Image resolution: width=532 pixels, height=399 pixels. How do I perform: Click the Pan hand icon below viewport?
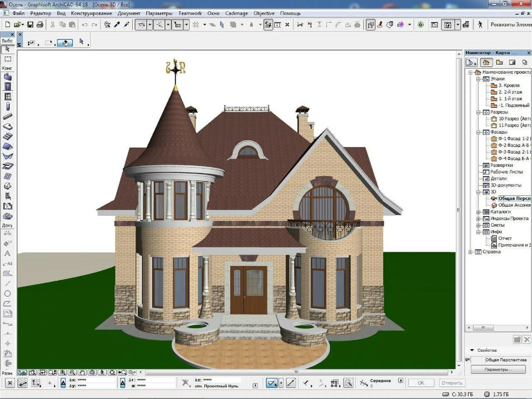(x=82, y=372)
